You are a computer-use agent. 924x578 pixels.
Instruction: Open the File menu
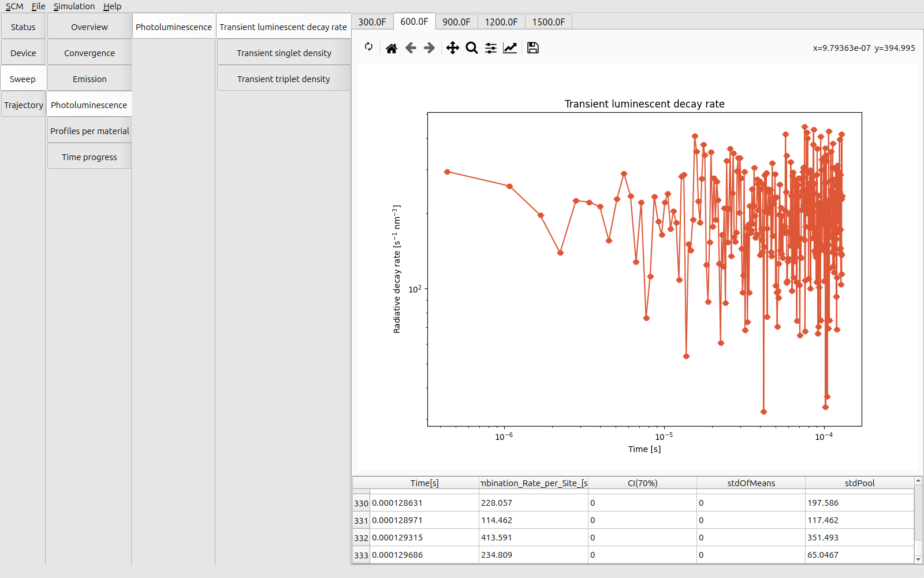point(38,6)
